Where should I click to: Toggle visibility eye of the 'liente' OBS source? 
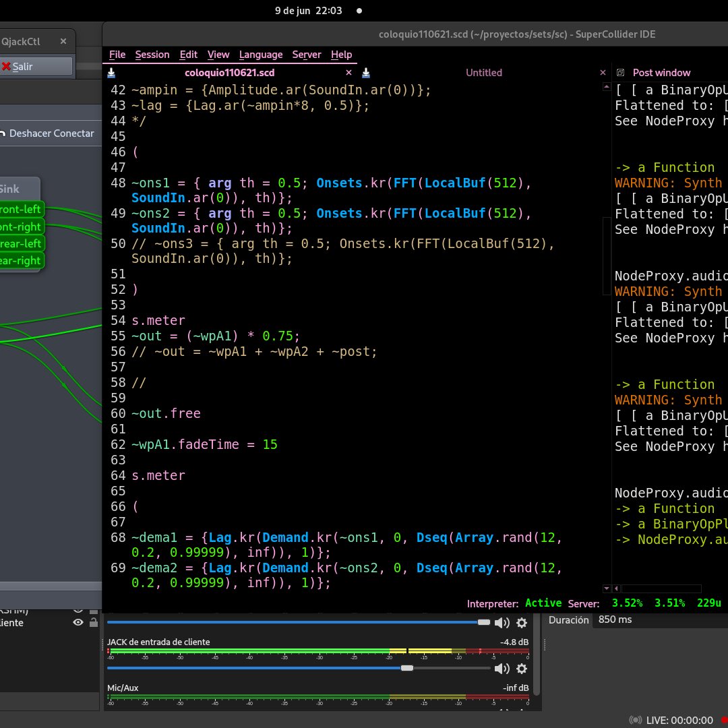78,622
